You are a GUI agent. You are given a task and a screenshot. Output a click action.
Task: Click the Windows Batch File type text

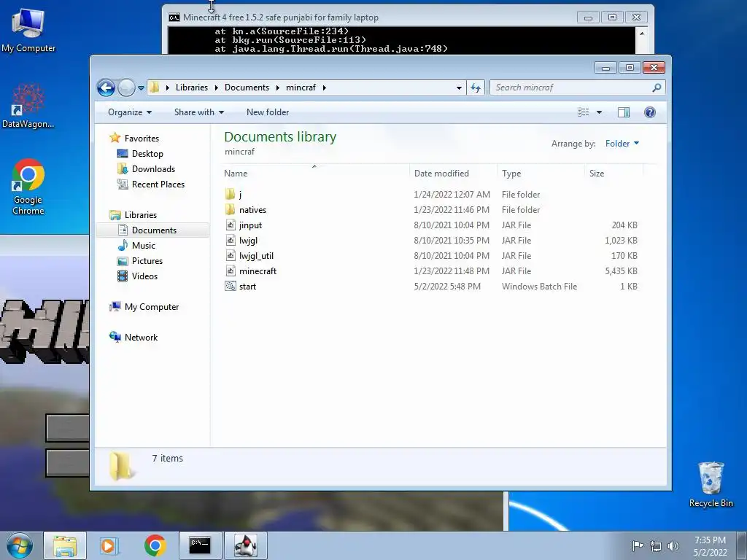click(x=539, y=286)
